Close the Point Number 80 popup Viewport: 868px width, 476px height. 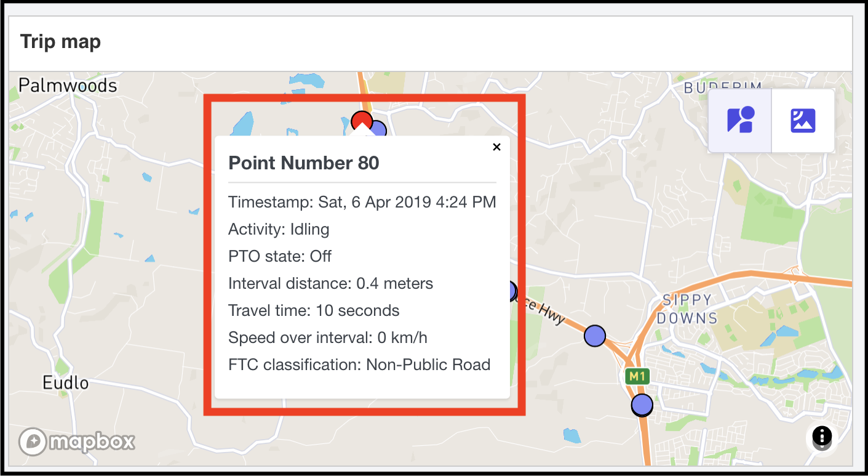pyautogui.click(x=497, y=147)
